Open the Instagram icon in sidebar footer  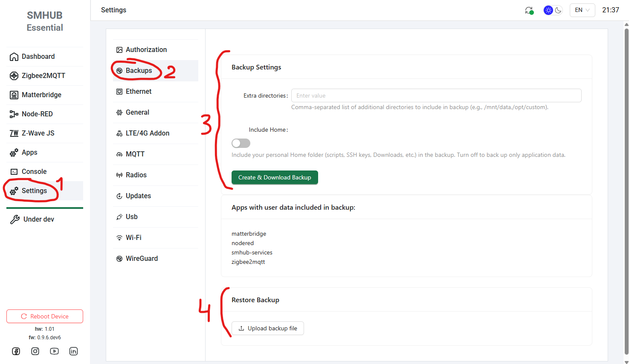35,351
